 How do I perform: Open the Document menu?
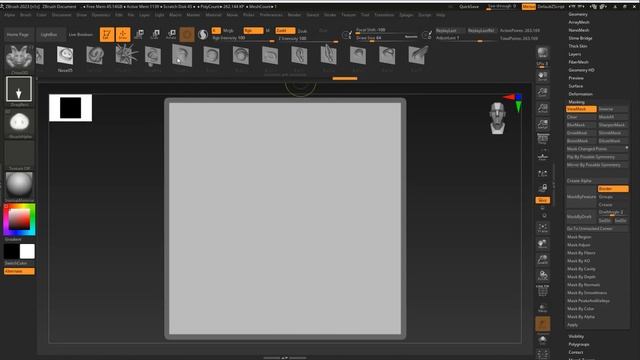tap(61, 15)
